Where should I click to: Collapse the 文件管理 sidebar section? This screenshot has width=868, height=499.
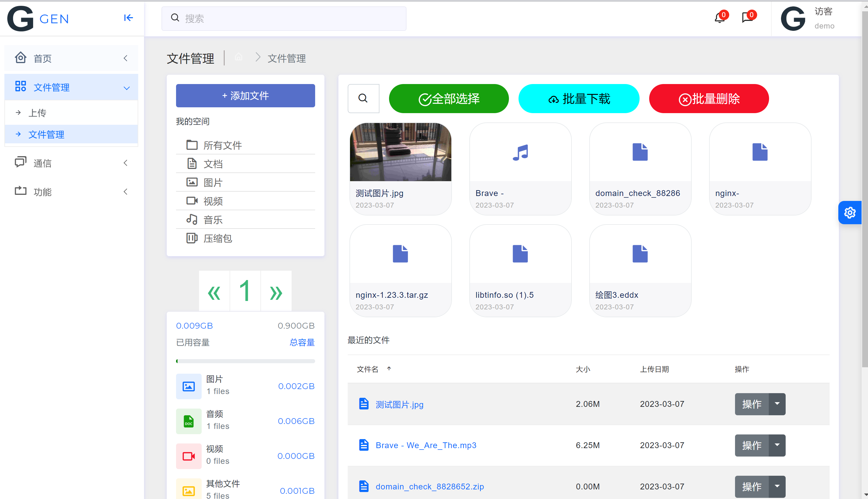click(71, 88)
